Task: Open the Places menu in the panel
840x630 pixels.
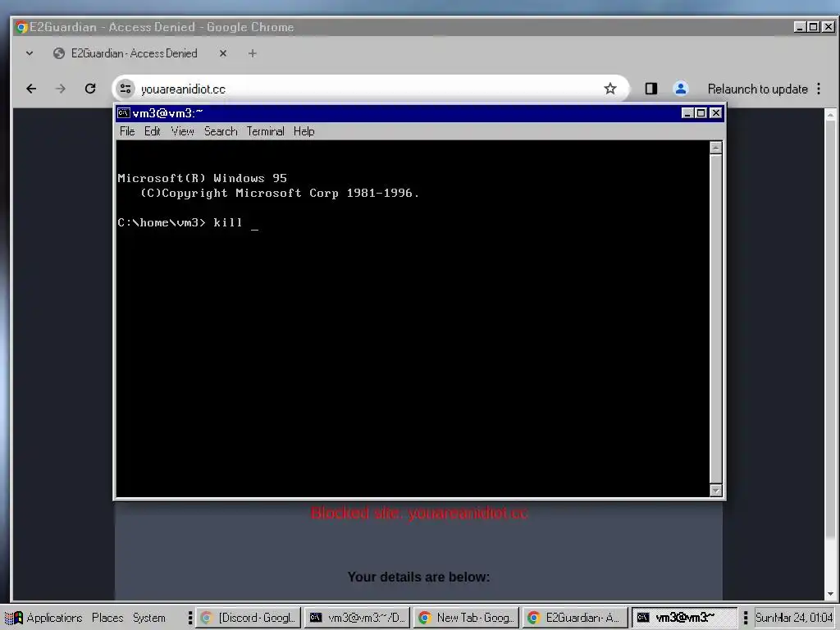Action: coord(107,618)
